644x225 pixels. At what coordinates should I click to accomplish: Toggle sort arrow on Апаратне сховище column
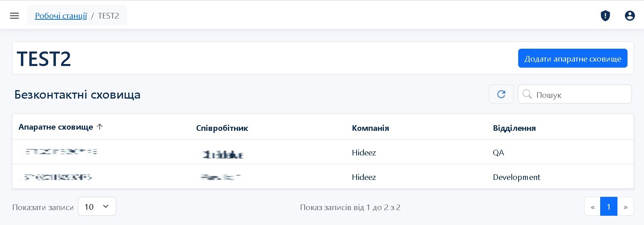(x=100, y=127)
